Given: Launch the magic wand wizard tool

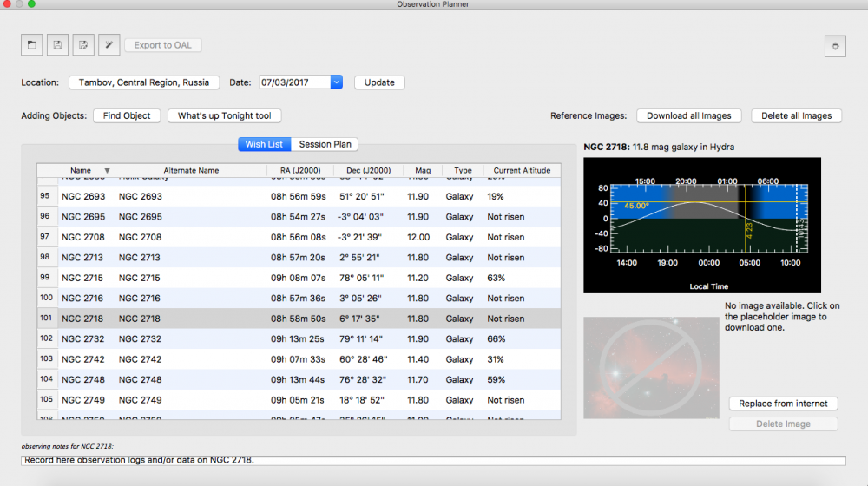Looking at the screenshot, I should [x=109, y=45].
